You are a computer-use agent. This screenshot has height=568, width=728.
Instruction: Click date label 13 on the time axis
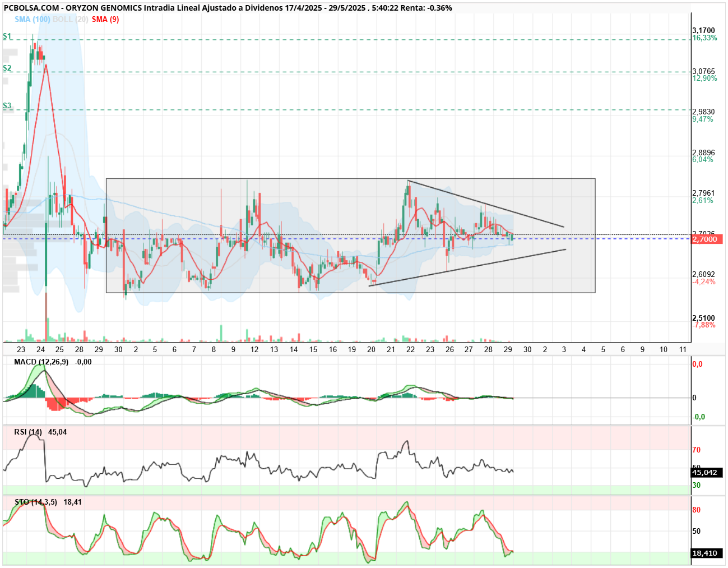tap(274, 349)
